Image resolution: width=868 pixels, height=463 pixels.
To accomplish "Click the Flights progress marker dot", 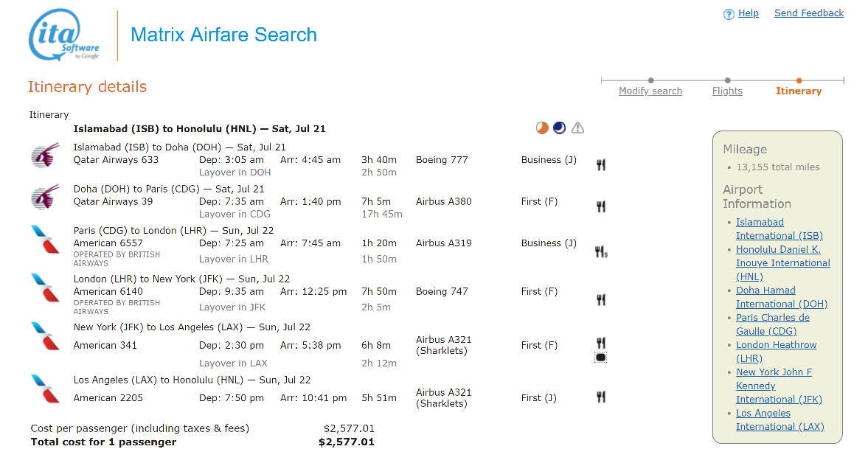I will [727, 80].
